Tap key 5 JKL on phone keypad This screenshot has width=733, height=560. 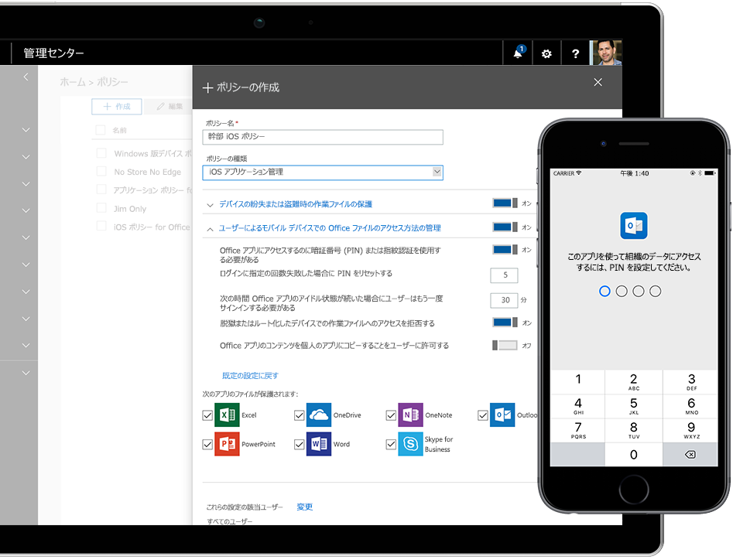point(633,406)
